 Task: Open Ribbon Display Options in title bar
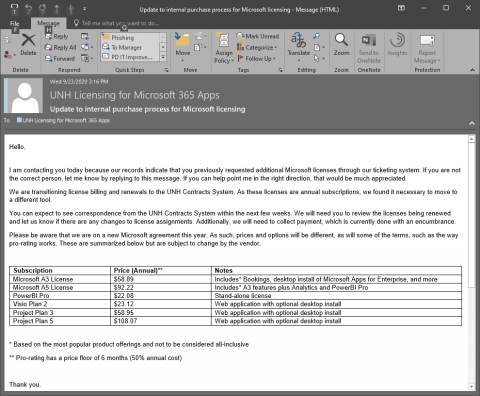(x=401, y=8)
